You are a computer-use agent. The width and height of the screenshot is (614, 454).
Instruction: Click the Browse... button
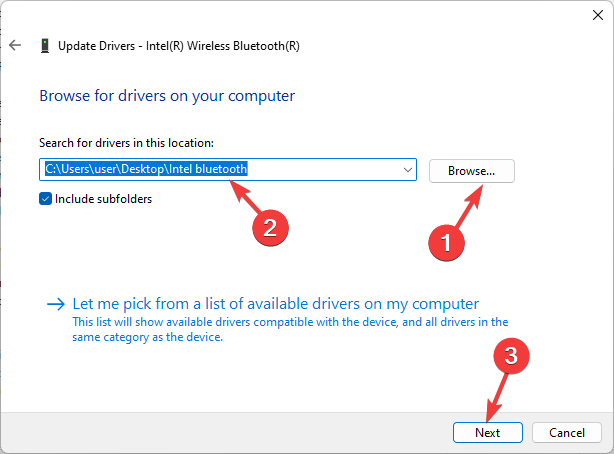point(471,171)
